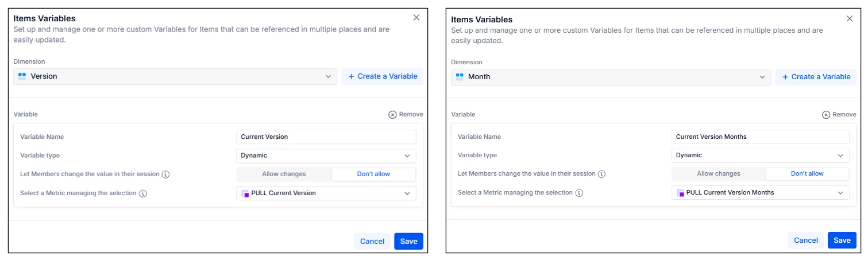This screenshot has height=260, width=868.
Task: Save the Current Version Months variable
Action: [842, 240]
